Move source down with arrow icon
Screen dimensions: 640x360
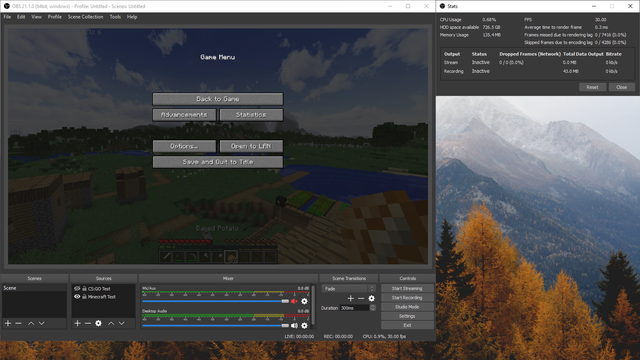[122, 323]
